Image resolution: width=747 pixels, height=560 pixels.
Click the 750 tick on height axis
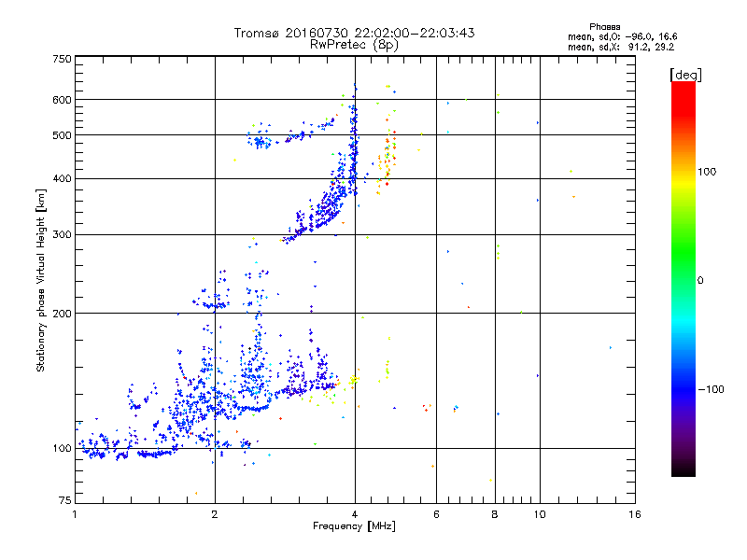coord(62,59)
